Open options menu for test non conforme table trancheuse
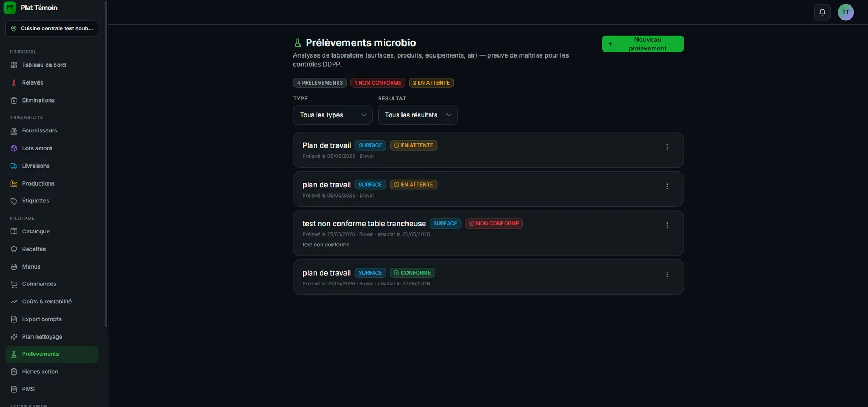 click(667, 225)
